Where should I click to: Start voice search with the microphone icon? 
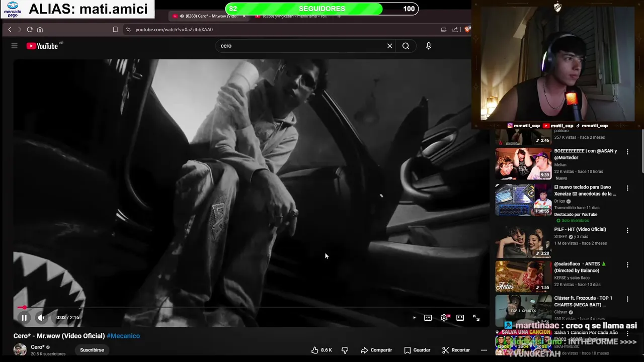tap(429, 46)
